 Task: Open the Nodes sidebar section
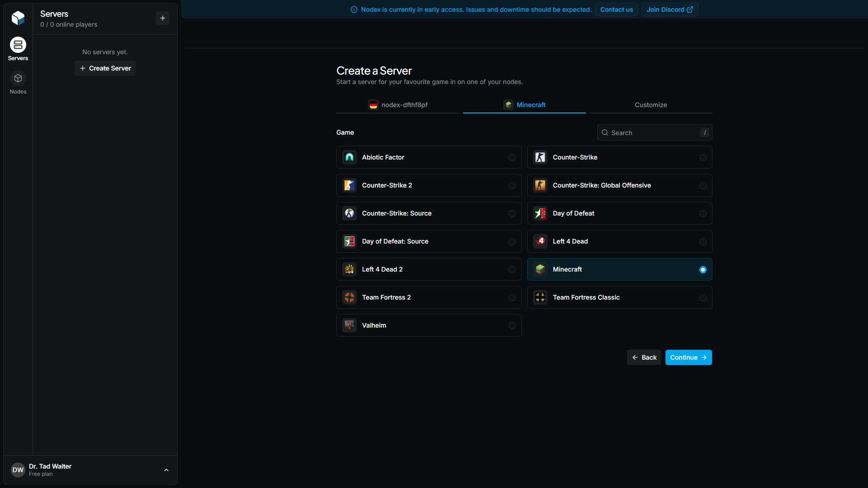pyautogui.click(x=18, y=83)
